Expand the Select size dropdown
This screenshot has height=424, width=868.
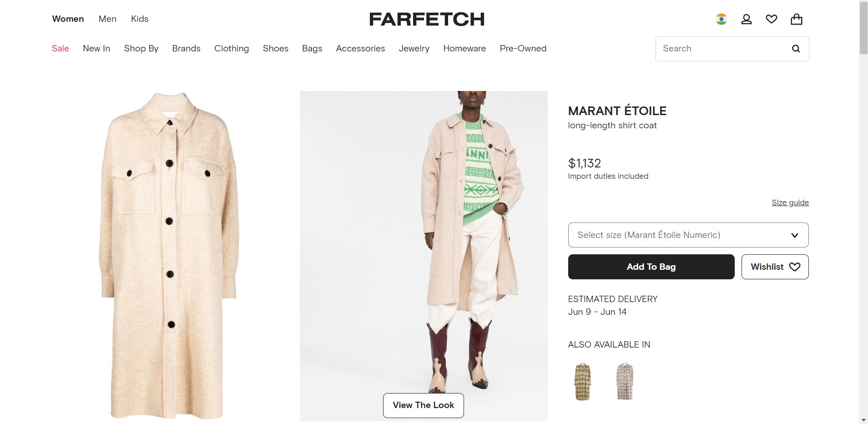coord(688,235)
